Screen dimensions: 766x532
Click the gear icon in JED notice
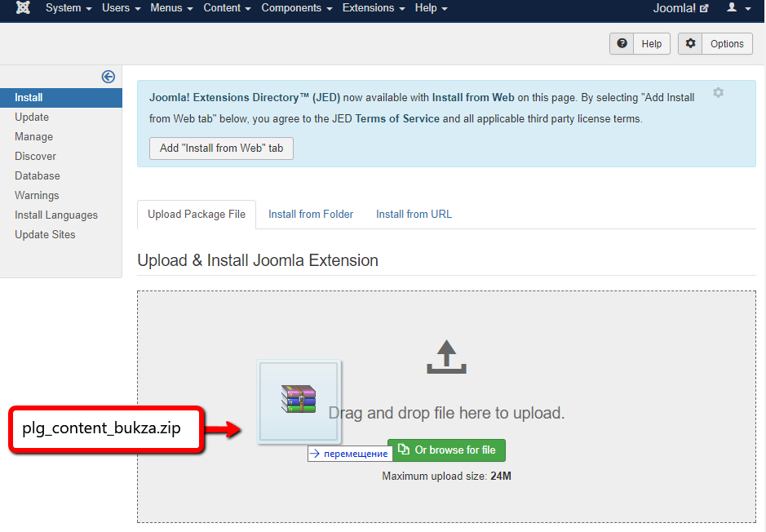[x=718, y=93]
